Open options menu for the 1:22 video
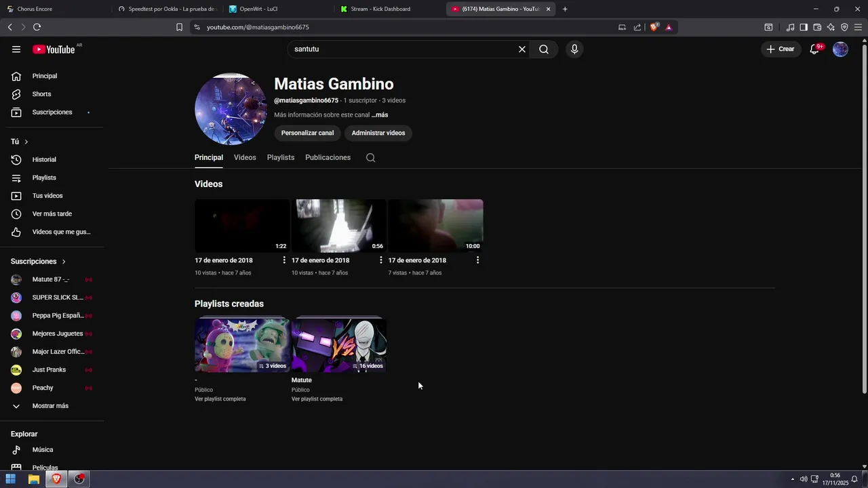The width and height of the screenshot is (868, 488). pyautogui.click(x=284, y=260)
